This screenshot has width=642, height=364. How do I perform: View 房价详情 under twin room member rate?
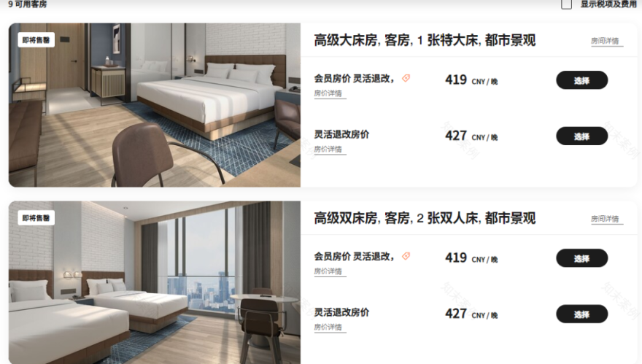(x=328, y=271)
